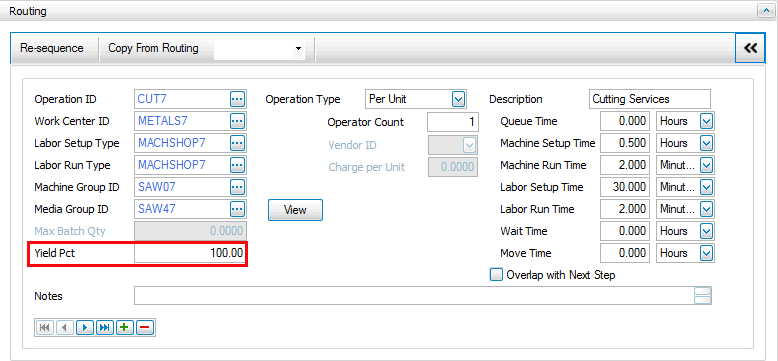The width and height of the screenshot is (778, 361).
Task: Open Labor Run Time units dropdown
Action: tap(706, 209)
